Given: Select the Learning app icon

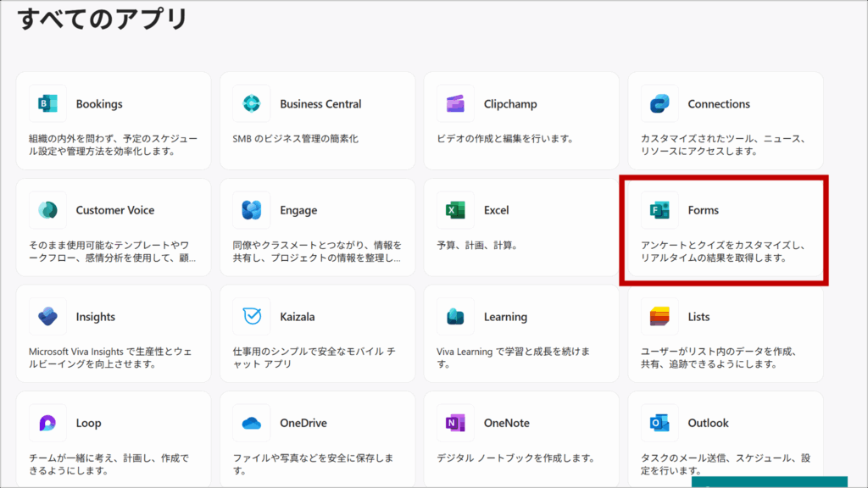Looking at the screenshot, I should tap(455, 317).
